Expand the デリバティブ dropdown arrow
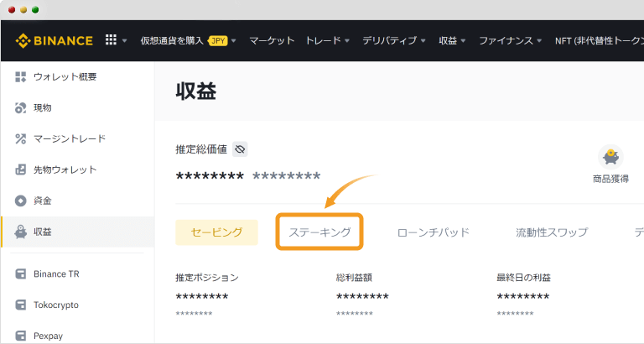644x344 pixels. [x=423, y=40]
